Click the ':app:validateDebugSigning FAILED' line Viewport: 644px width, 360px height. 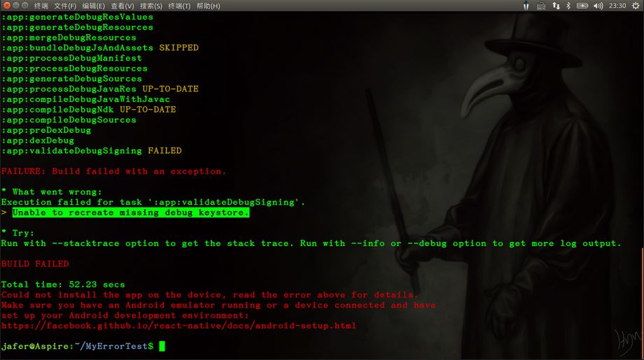click(x=91, y=151)
